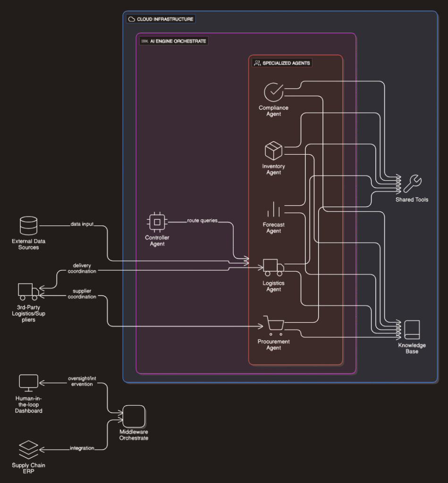
Task: Click the delivery coordination label
Action: [81, 268]
